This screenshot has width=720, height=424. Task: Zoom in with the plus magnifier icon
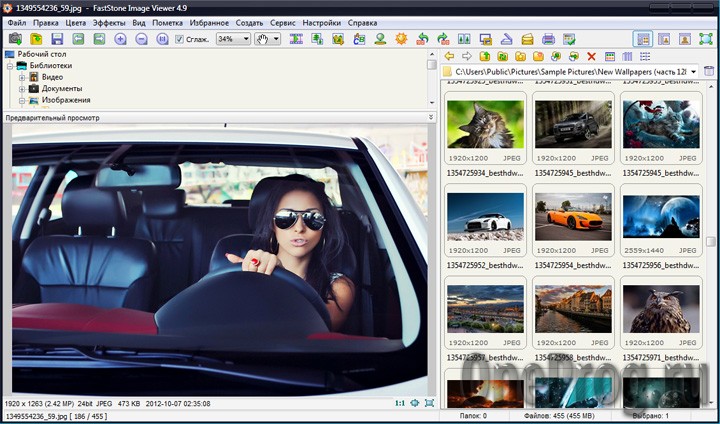click(x=120, y=39)
